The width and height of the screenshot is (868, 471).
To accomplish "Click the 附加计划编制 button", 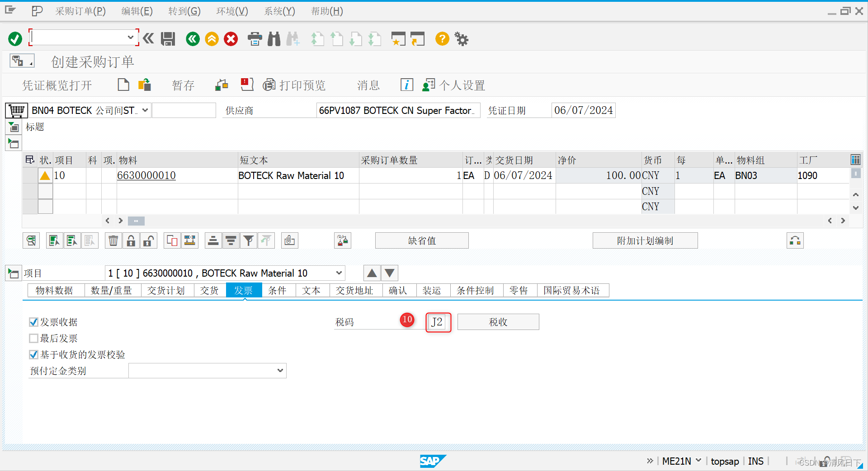I will coord(645,240).
